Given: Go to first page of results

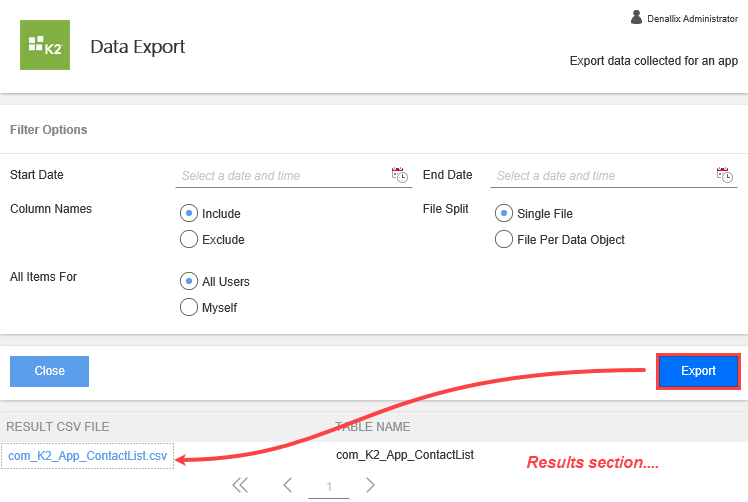Looking at the screenshot, I should [x=240, y=485].
